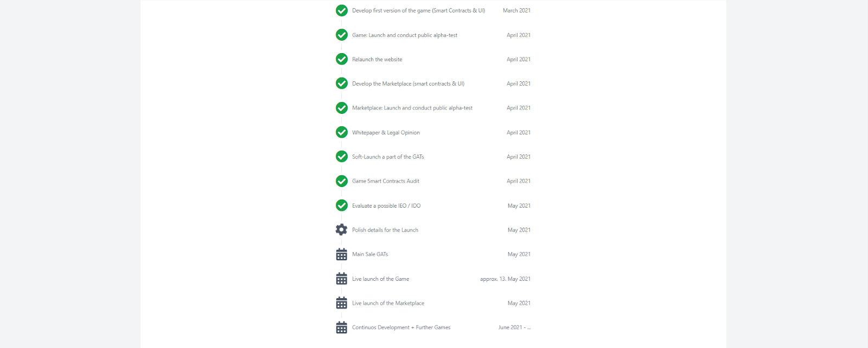868x348 pixels.
Task: Click the Main Sale GATs label
Action: (x=370, y=254)
